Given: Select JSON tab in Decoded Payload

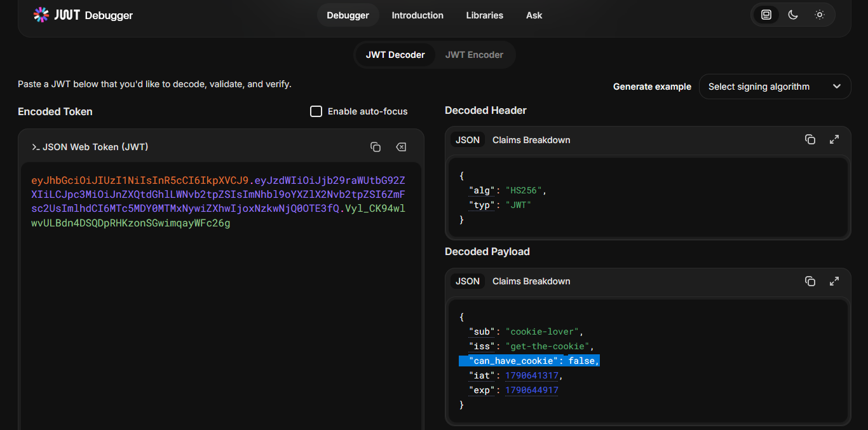Looking at the screenshot, I should pos(468,281).
